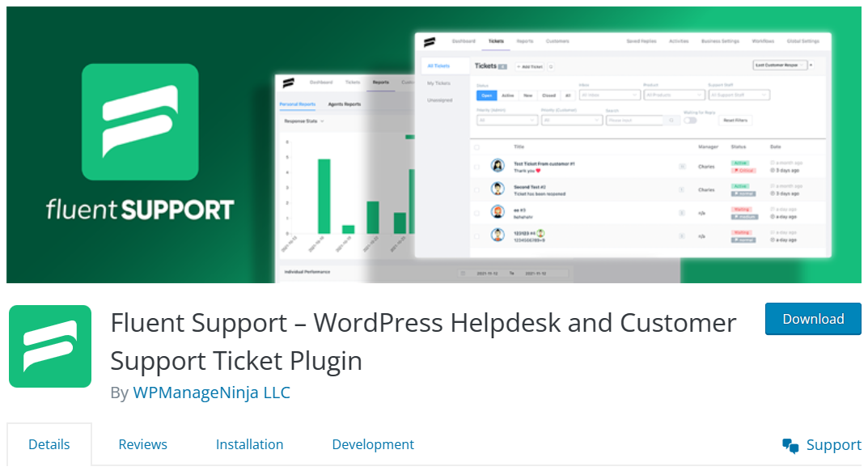This screenshot has width=868, height=471.
Task: Open the All Inbox dropdown
Action: 610,94
